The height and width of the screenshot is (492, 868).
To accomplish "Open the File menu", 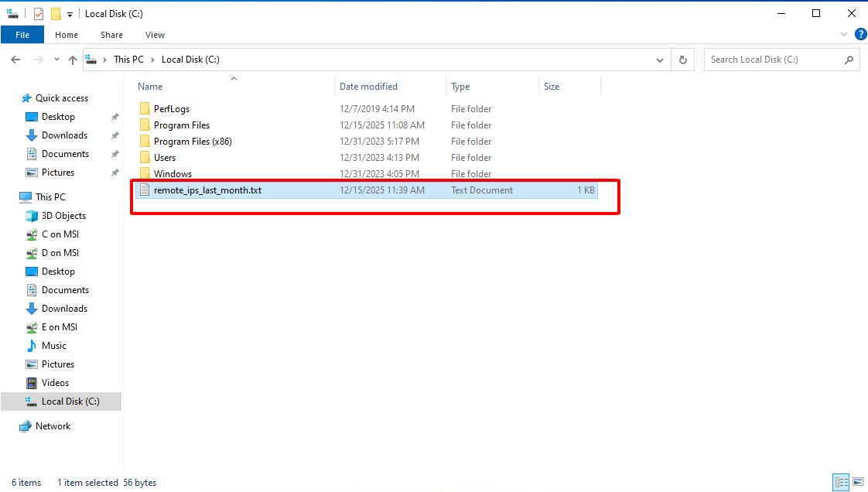I will [x=22, y=35].
